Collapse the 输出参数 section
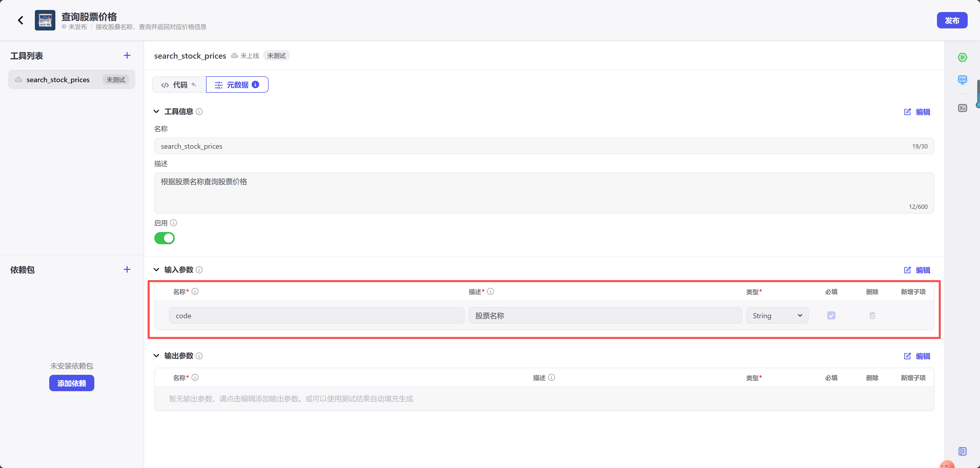 click(156, 356)
